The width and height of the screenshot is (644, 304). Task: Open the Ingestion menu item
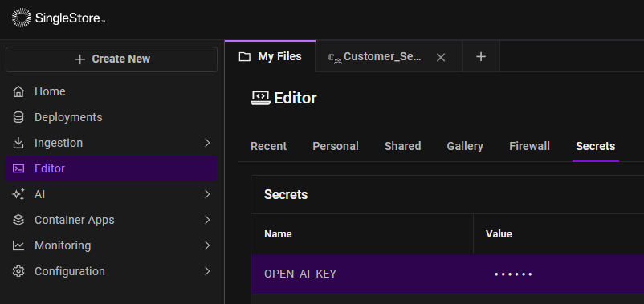(112, 143)
